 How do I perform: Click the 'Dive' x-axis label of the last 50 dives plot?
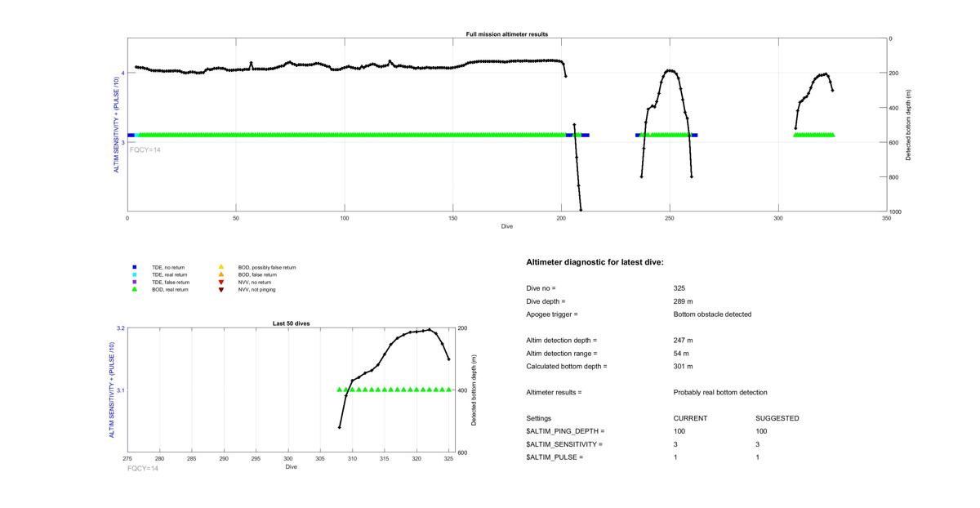tap(292, 467)
